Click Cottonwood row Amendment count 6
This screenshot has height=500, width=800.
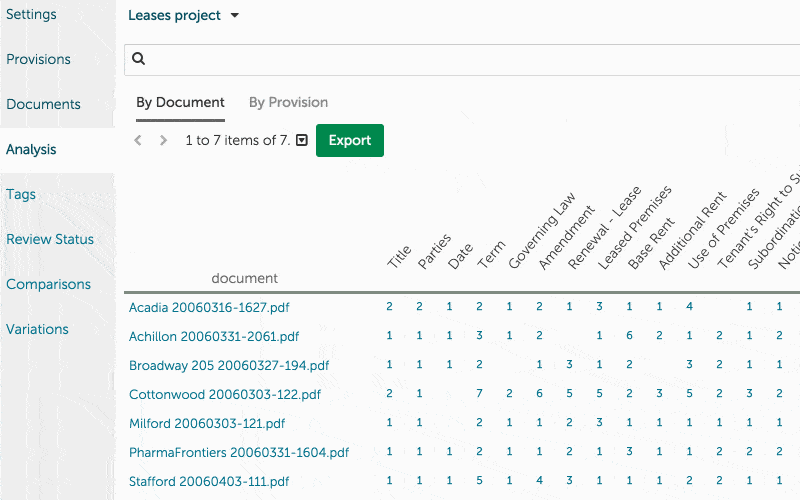[539, 394]
